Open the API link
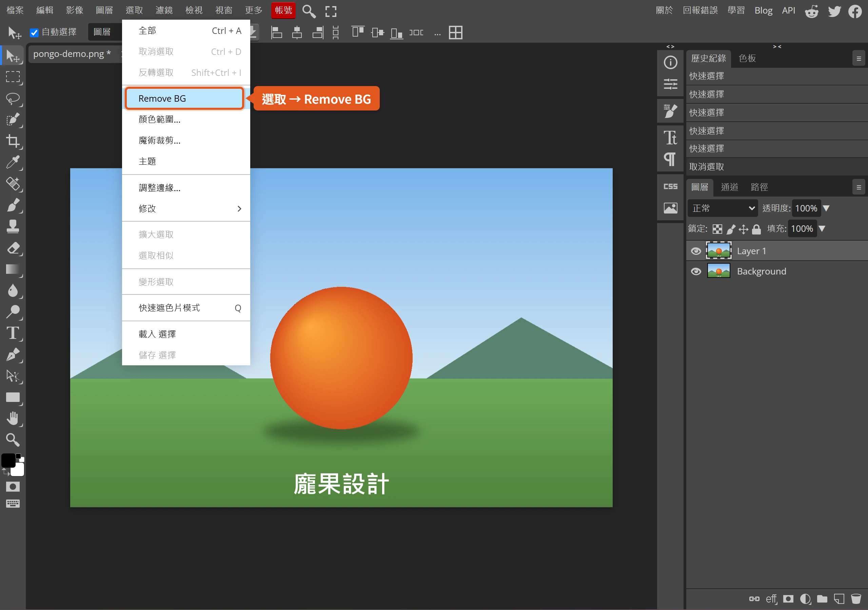868x610 pixels. 788,11
